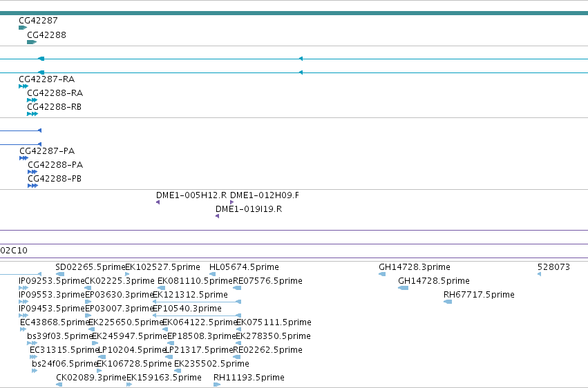This screenshot has width=588, height=388.
Task: Select IP09253.5prime EST label
Action: 52,281
